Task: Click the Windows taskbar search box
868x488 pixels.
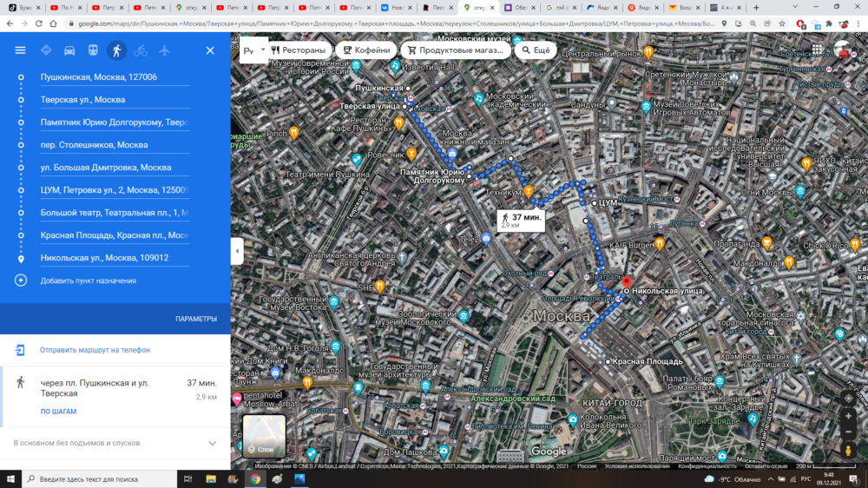Action: tap(100, 479)
